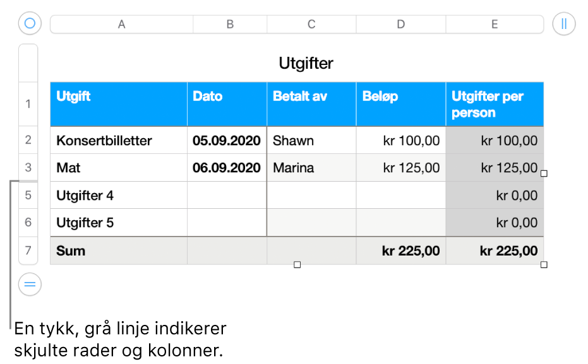Select row 7 header
The width and height of the screenshot is (588, 364).
coord(28,250)
